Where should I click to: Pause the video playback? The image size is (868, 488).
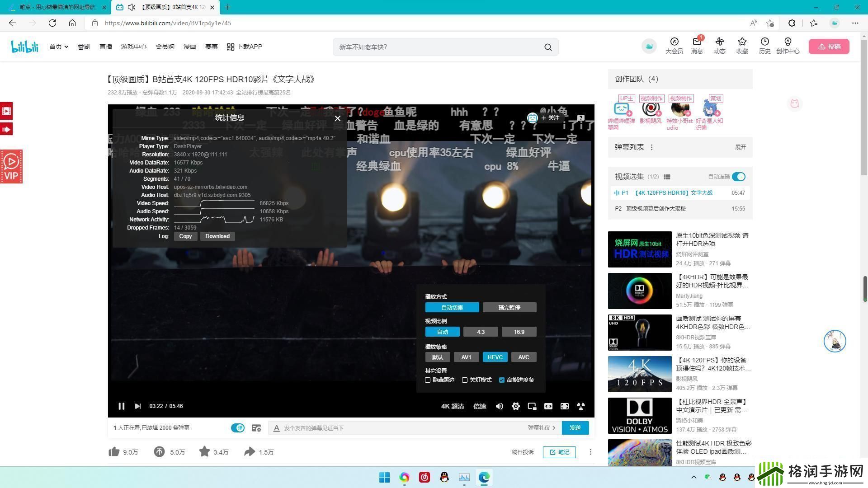[121, 406]
